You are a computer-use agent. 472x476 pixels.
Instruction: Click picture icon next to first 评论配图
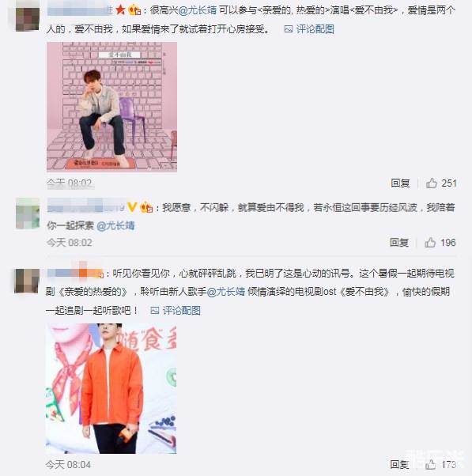point(288,29)
